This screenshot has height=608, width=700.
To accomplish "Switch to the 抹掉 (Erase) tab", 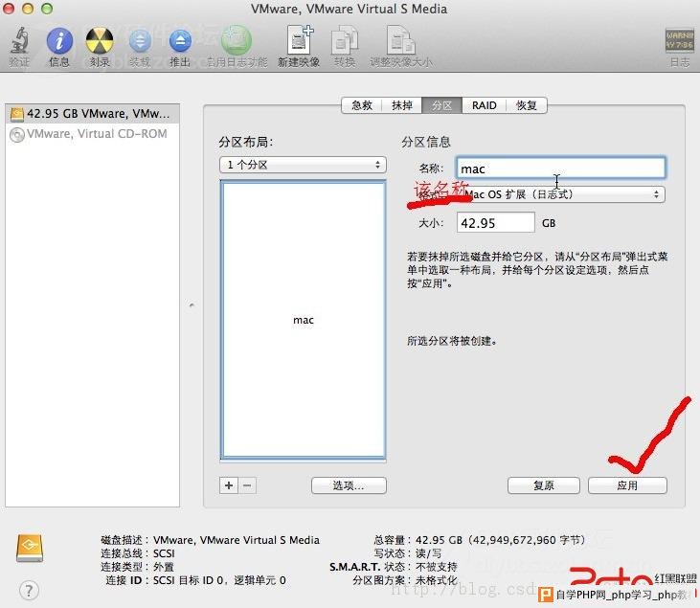I will [x=402, y=105].
